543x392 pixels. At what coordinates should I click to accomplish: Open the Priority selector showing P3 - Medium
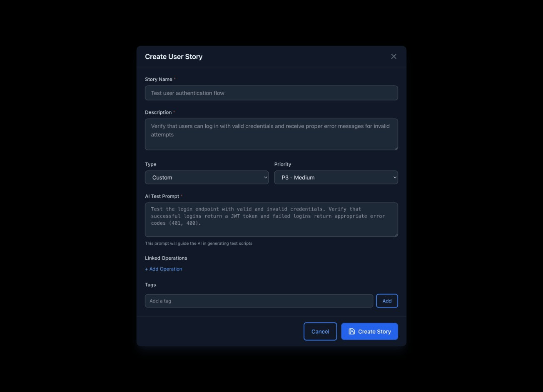coord(336,177)
